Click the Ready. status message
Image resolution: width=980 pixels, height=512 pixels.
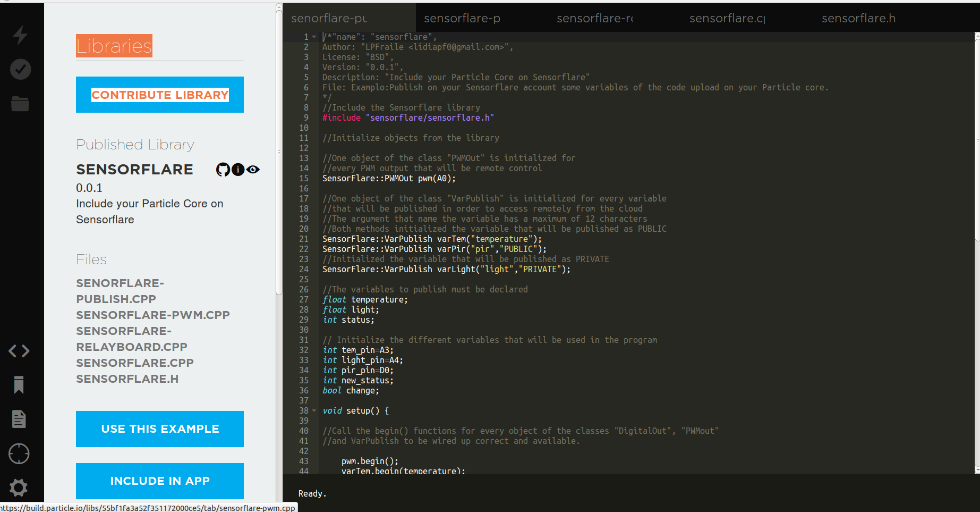(312, 494)
